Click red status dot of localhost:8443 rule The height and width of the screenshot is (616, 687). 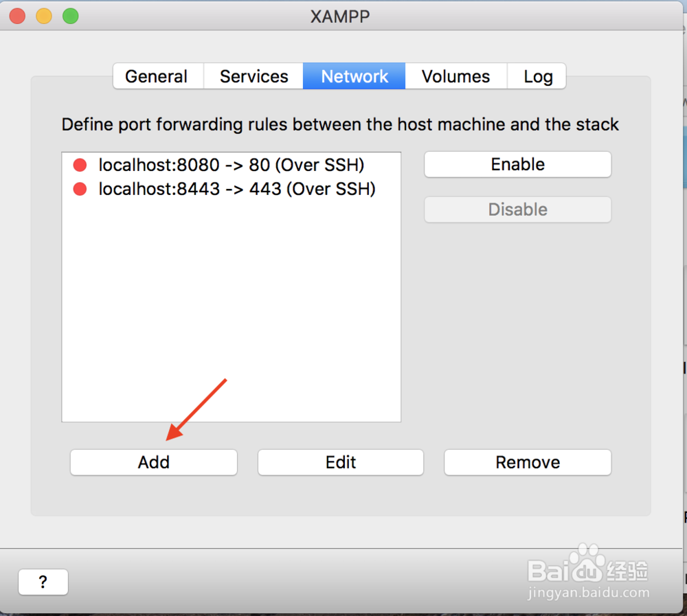pyautogui.click(x=80, y=190)
